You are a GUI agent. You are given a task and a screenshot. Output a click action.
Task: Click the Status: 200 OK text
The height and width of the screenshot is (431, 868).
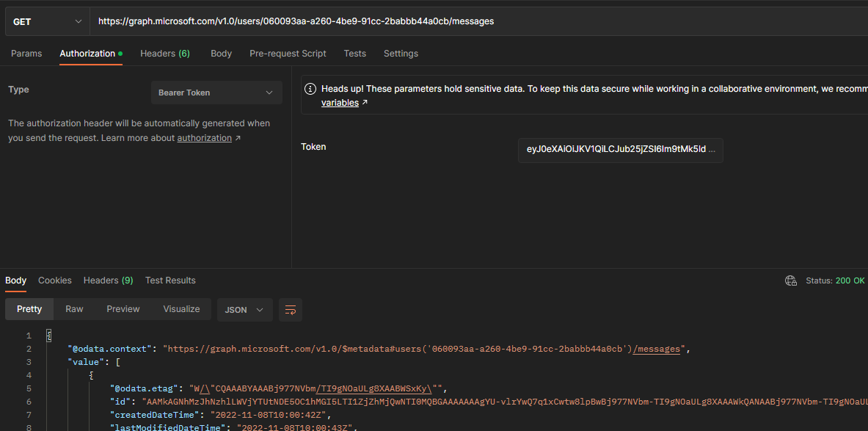(x=835, y=281)
